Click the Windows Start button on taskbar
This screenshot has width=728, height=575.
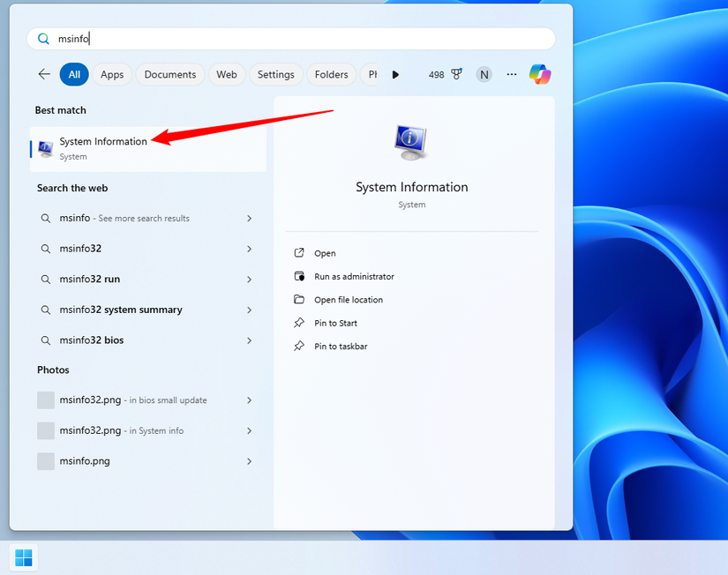(24, 557)
